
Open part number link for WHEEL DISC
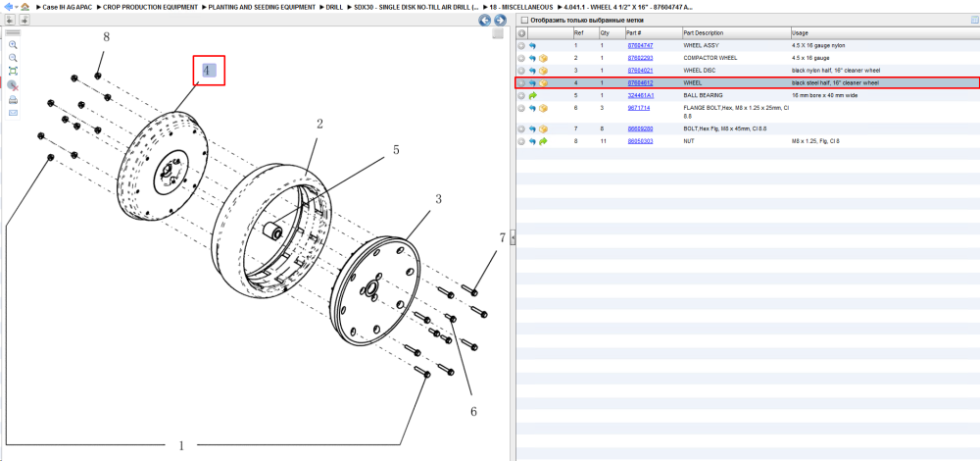639,70
